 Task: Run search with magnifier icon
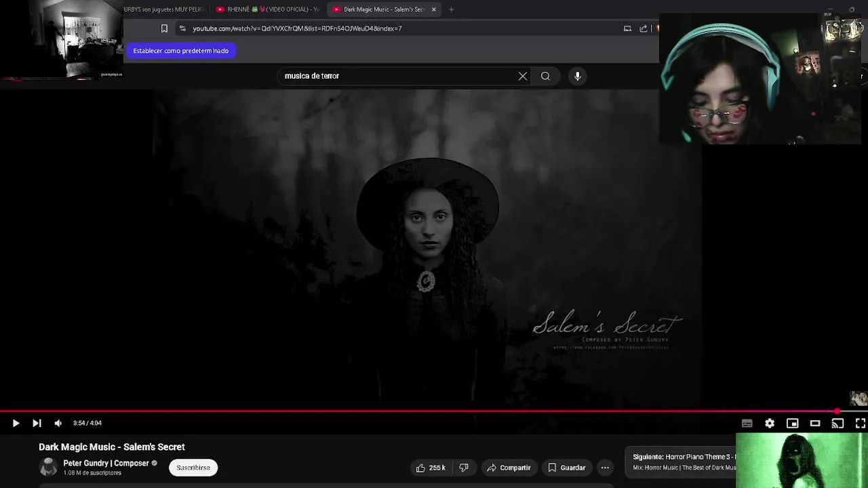pyautogui.click(x=545, y=76)
